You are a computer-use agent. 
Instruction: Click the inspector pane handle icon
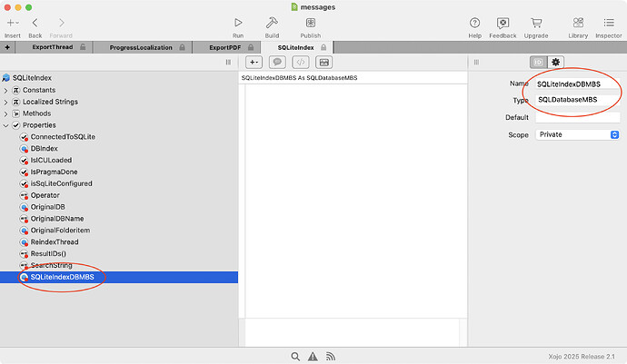476,63
